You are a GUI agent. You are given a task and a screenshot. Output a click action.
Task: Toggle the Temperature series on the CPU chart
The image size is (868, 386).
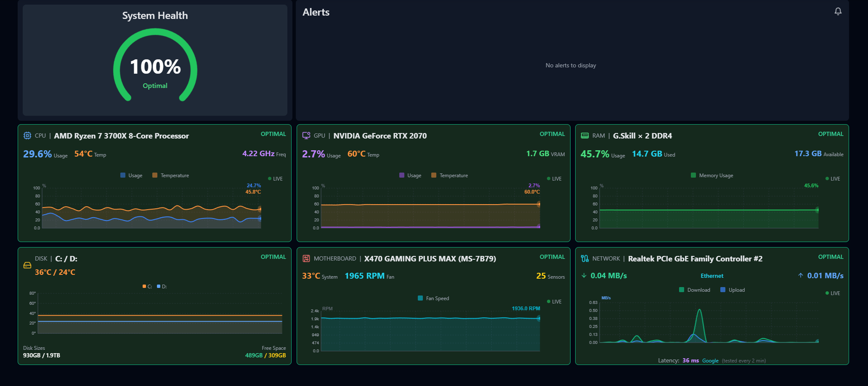tap(171, 175)
